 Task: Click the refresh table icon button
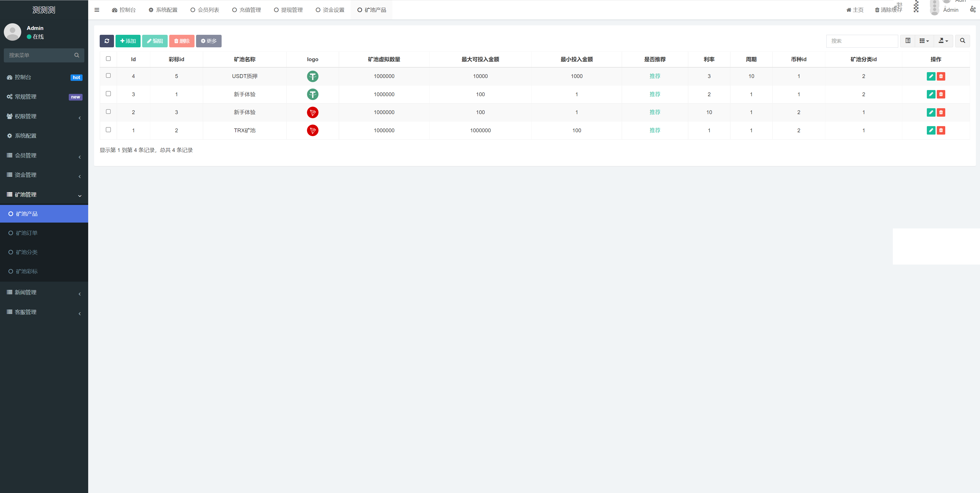[107, 41]
